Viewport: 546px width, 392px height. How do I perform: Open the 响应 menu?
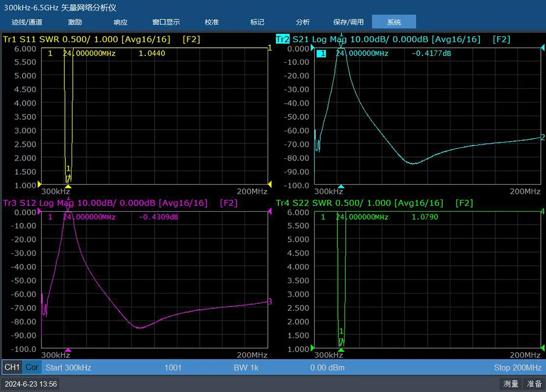pos(121,22)
